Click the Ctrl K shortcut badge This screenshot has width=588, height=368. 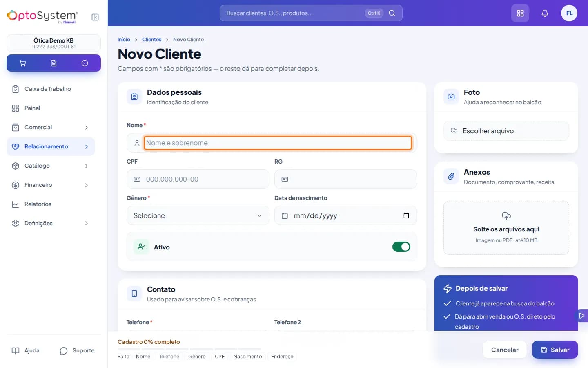[374, 13]
